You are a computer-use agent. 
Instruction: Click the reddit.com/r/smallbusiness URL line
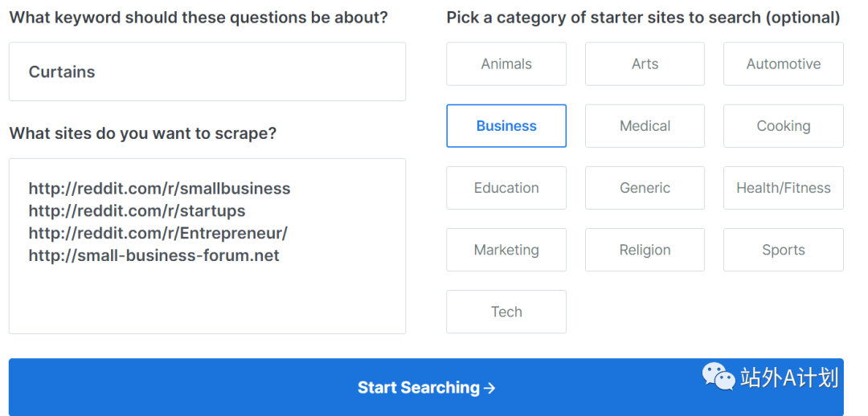click(159, 189)
